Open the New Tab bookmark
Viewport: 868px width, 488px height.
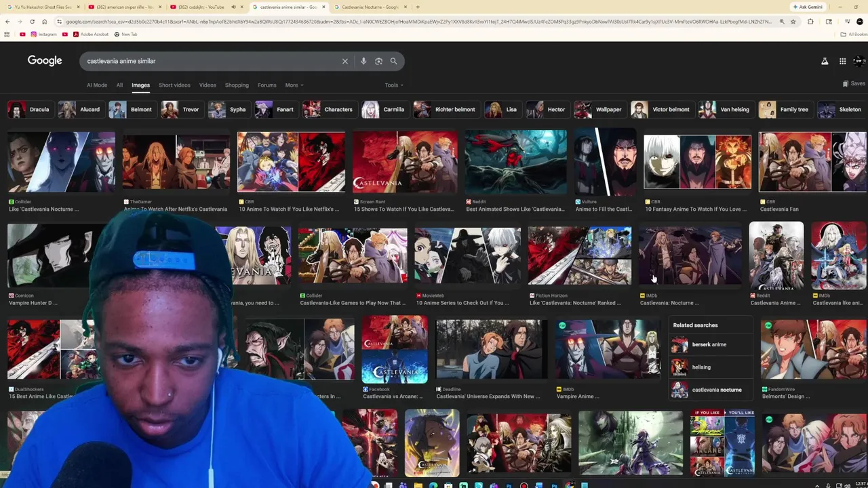[125, 34]
